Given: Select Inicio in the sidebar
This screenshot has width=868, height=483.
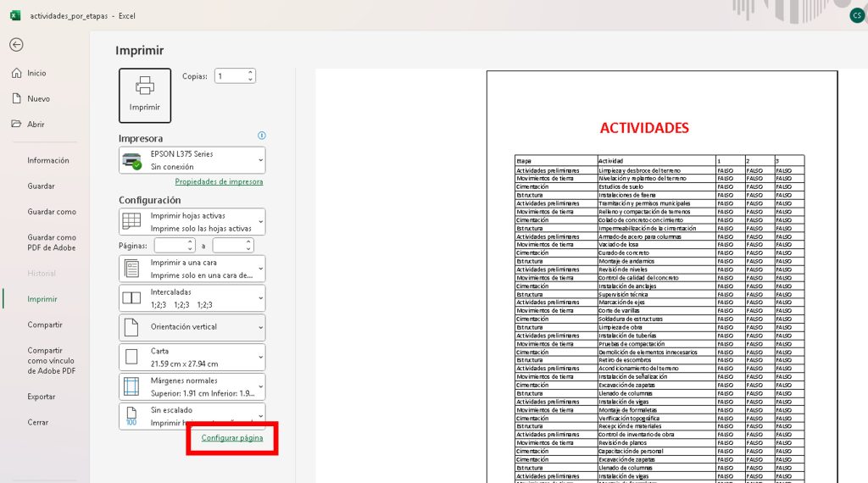Looking at the screenshot, I should (x=36, y=74).
